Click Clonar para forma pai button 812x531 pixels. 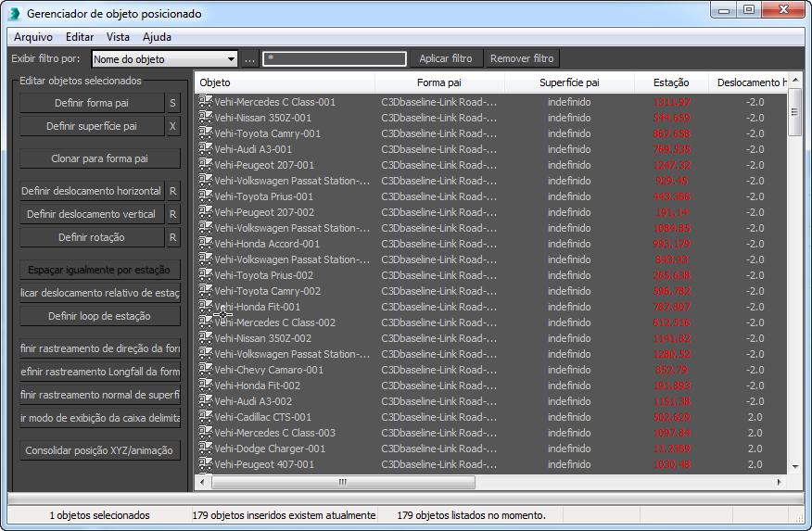[100, 158]
